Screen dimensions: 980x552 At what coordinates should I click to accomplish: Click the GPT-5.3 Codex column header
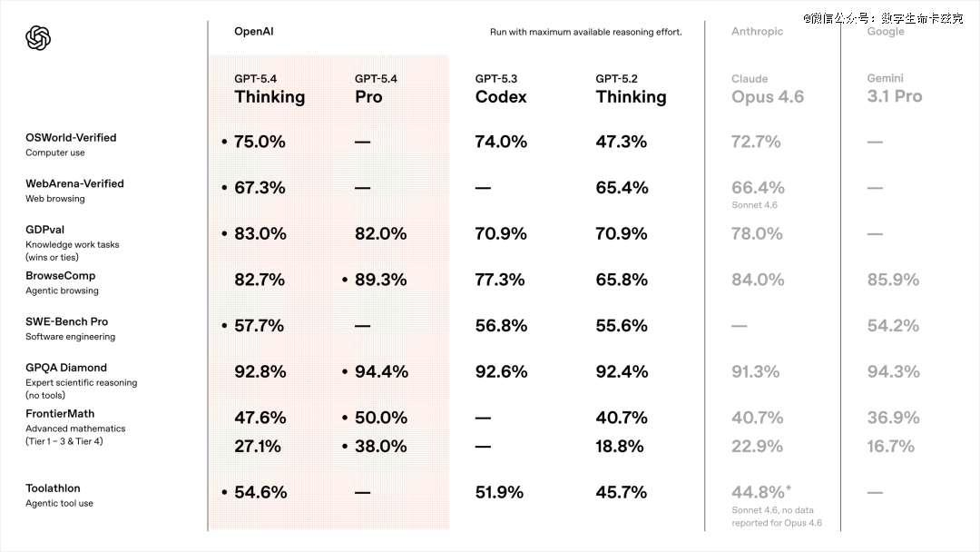(x=500, y=89)
